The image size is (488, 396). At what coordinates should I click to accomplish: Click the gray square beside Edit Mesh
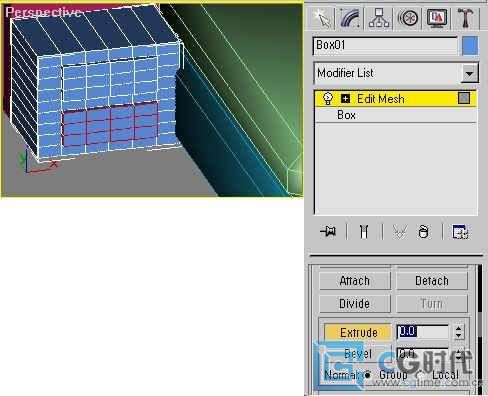click(464, 98)
